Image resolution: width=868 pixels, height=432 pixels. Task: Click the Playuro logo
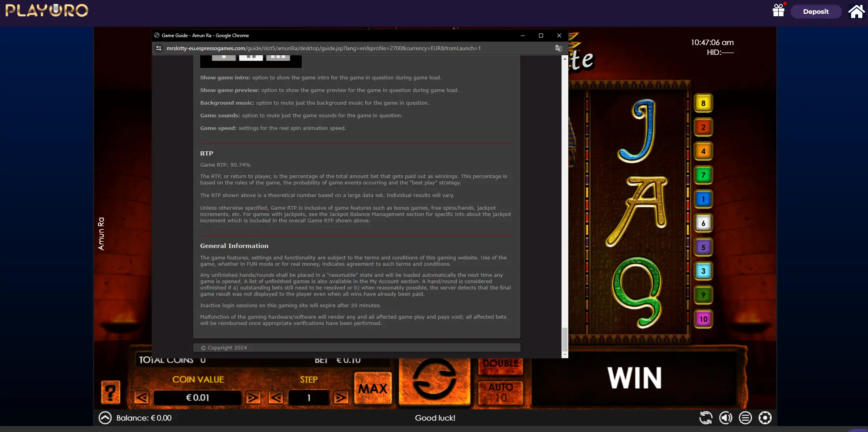(x=47, y=10)
